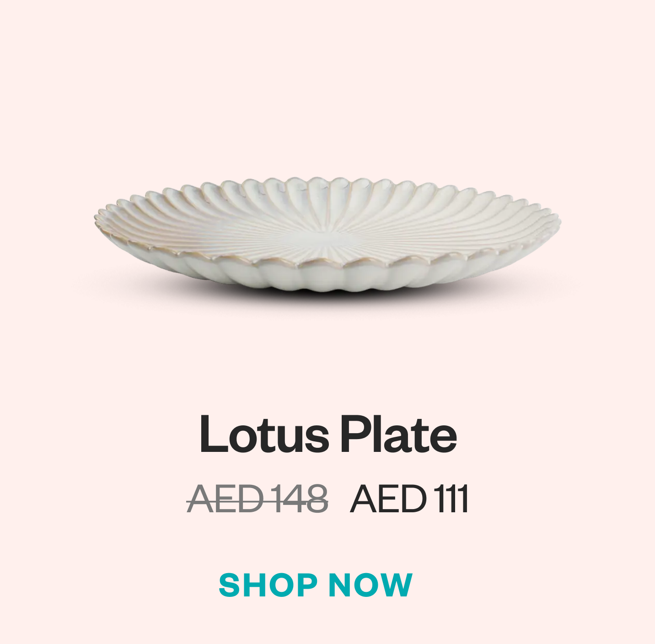This screenshot has width=655, height=644.
Task: Click the strikethrough "AED" currency label
Action: (225, 499)
